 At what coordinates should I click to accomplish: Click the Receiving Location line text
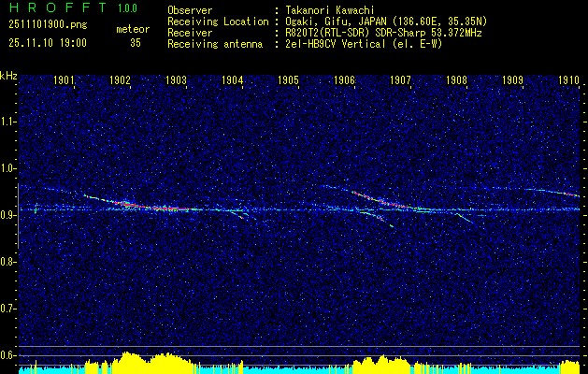pyautogui.click(x=327, y=22)
